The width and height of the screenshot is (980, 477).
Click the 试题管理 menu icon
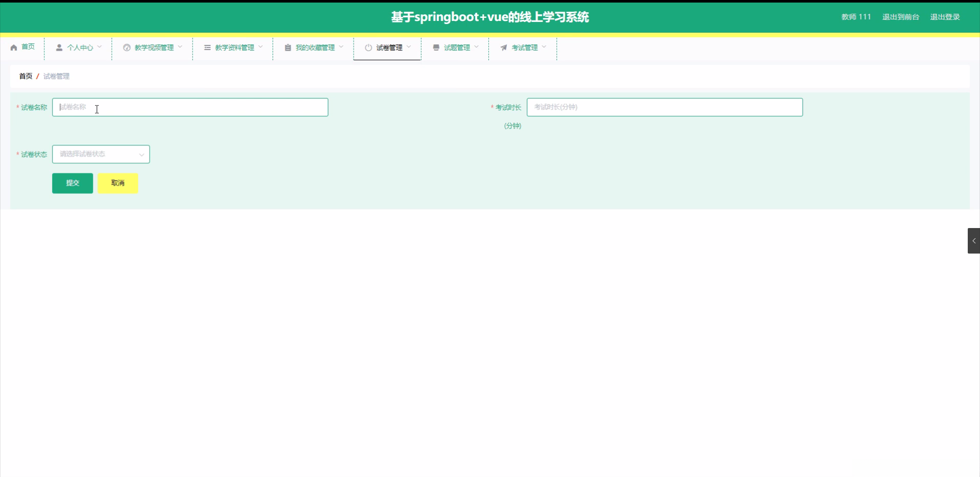click(x=436, y=47)
